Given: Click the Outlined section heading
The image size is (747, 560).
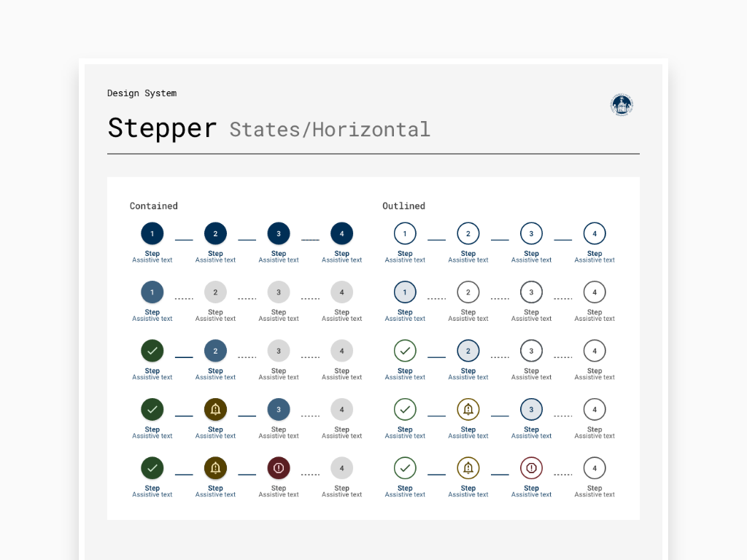Looking at the screenshot, I should pyautogui.click(x=403, y=206).
